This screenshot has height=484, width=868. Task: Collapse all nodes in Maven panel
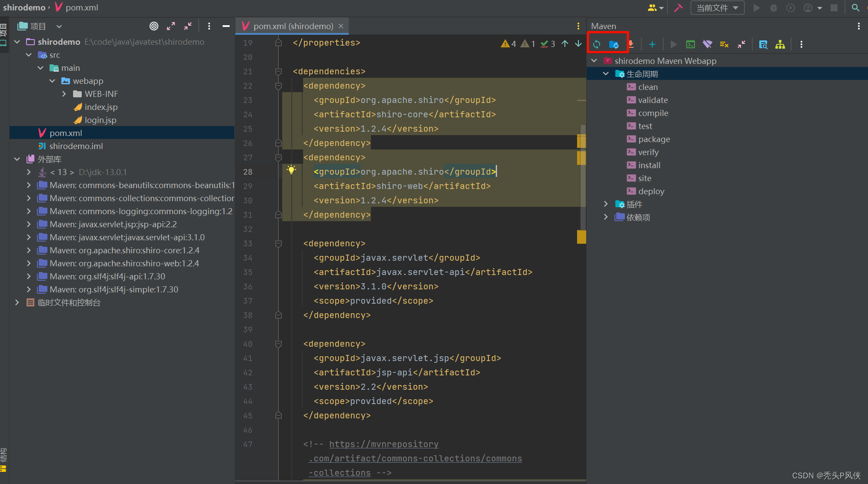[x=741, y=44]
